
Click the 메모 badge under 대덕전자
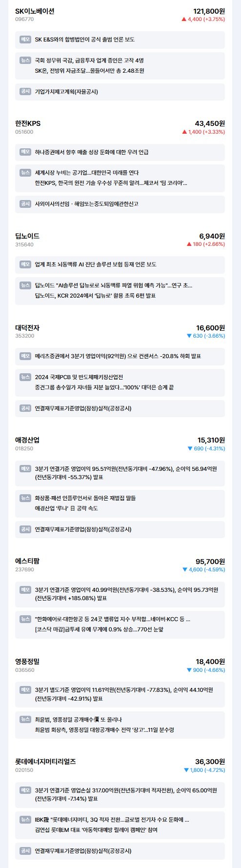tap(25, 356)
